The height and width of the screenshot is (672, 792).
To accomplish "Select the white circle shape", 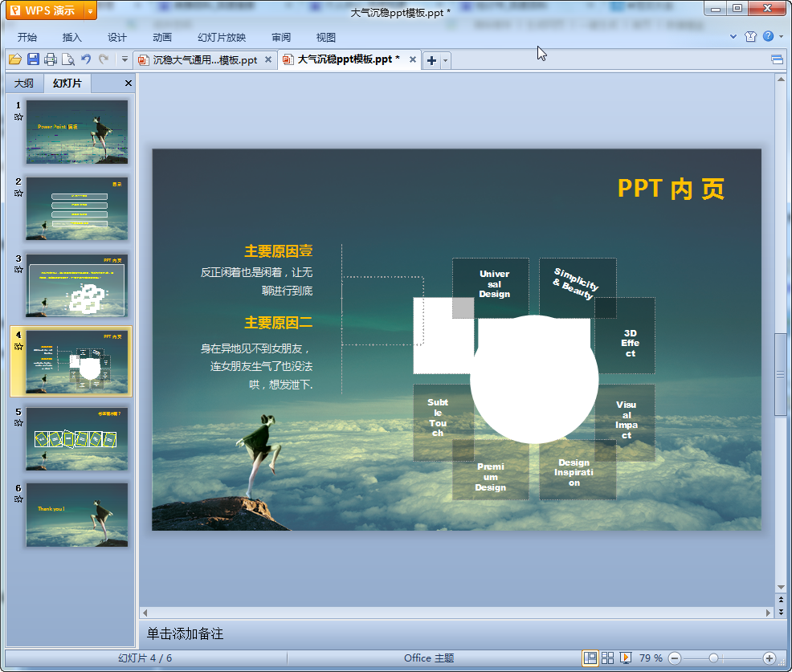I will click(x=534, y=379).
